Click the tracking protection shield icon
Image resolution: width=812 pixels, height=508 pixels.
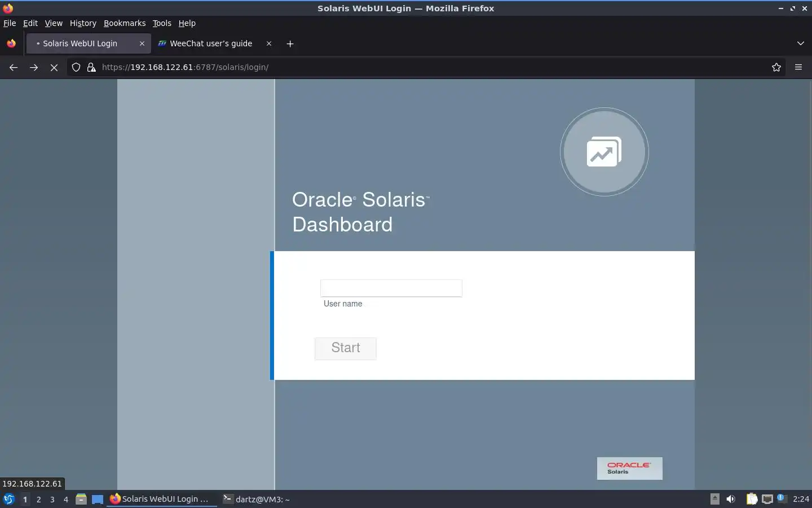coord(76,67)
